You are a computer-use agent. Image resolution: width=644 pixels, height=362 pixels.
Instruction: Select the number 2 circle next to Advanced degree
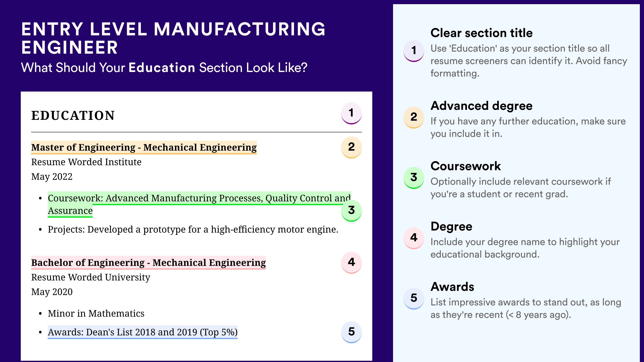click(414, 117)
